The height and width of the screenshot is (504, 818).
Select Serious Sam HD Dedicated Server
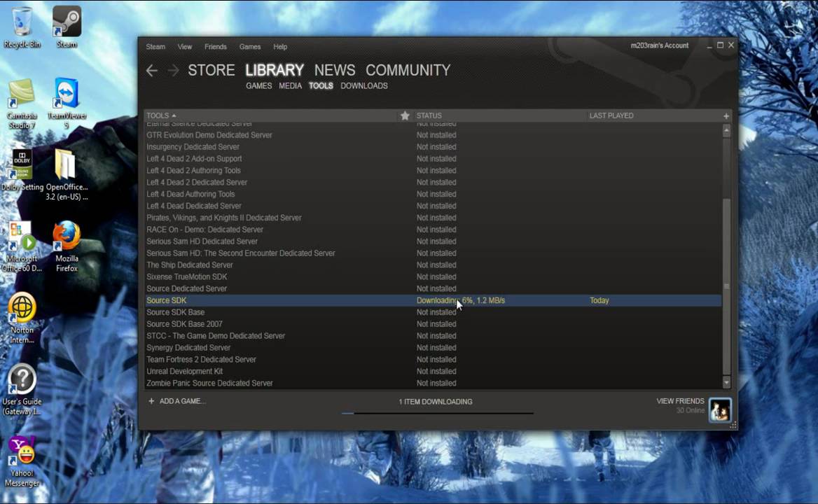(433, 241)
